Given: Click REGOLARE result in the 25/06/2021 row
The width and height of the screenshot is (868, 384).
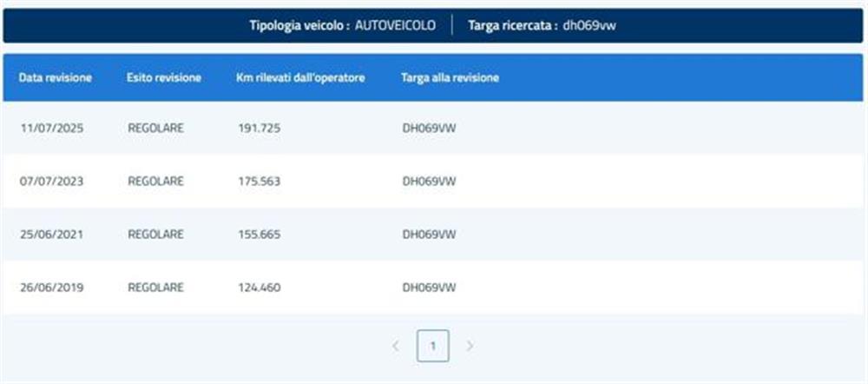Looking at the screenshot, I should tap(155, 235).
